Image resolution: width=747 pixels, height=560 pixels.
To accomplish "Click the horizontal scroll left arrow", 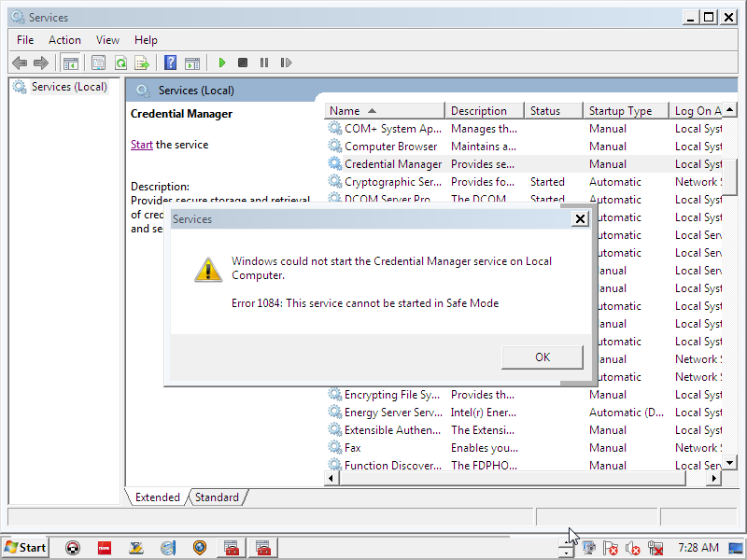I will (x=332, y=478).
